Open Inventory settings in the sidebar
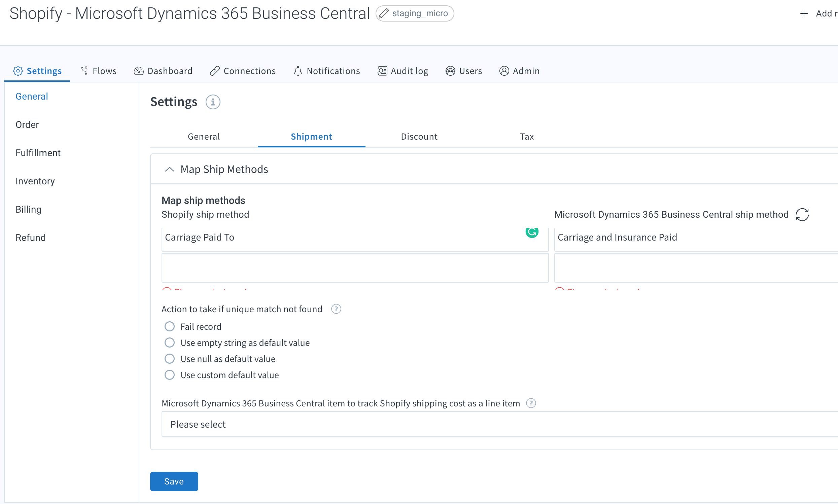 [35, 181]
